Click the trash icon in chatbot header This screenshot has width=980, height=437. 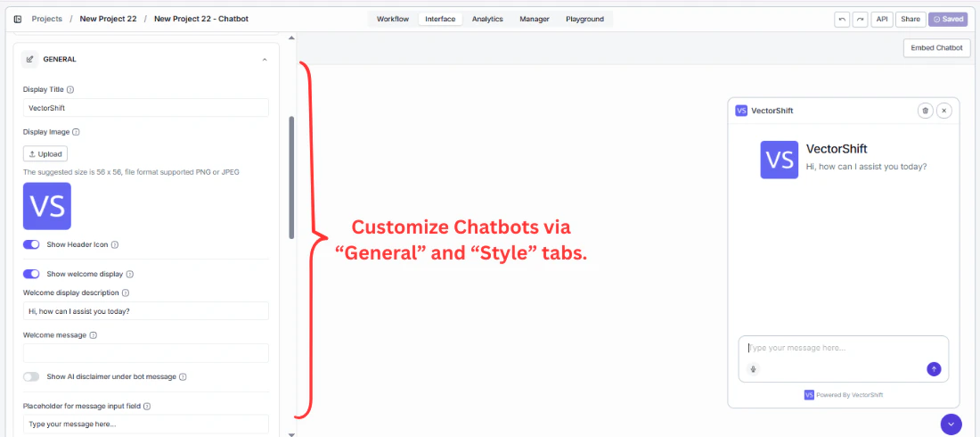925,111
